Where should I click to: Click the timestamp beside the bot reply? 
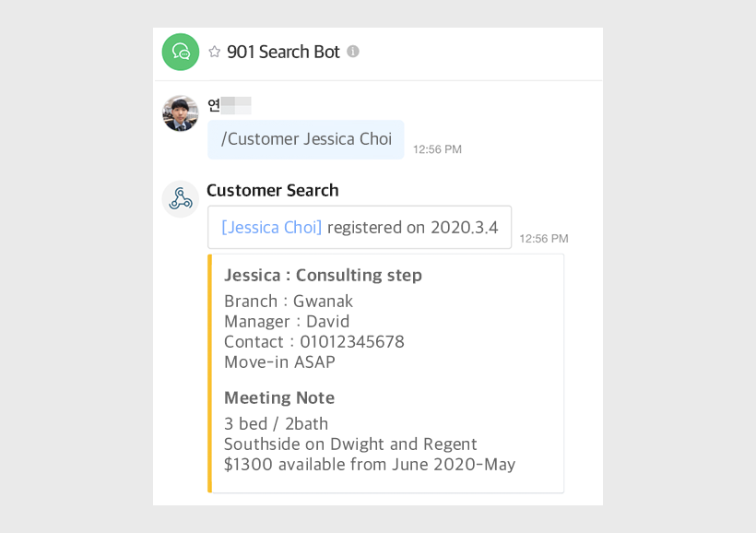click(x=543, y=239)
